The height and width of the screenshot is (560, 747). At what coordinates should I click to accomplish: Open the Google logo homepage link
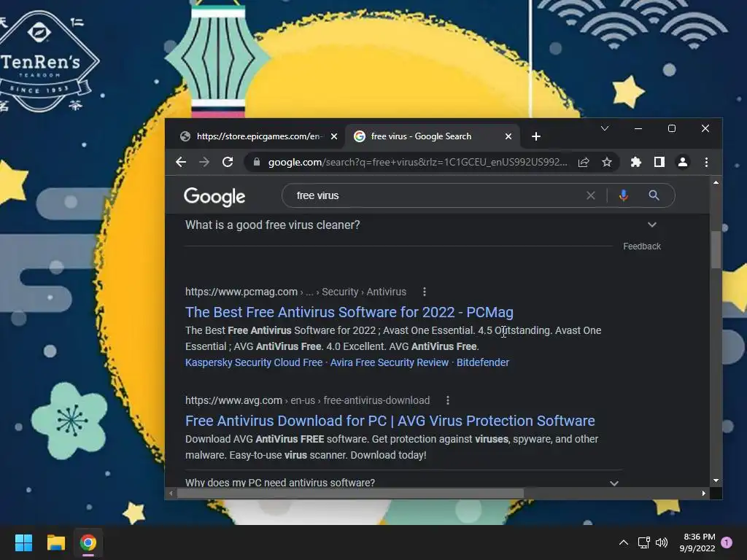point(214,196)
